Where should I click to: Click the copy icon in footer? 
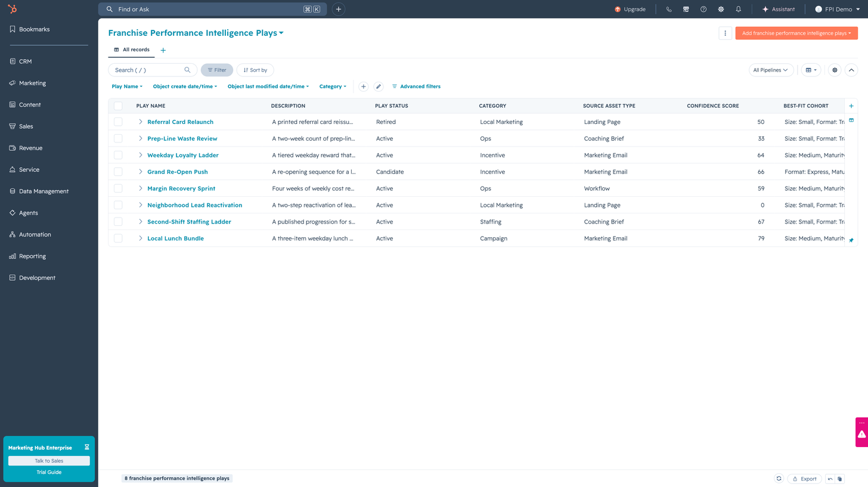coord(839,479)
